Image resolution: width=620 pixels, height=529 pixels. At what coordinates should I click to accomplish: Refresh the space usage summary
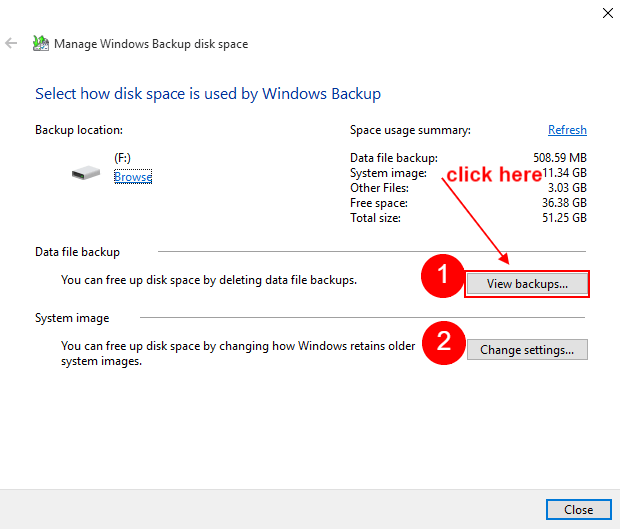[x=567, y=130]
